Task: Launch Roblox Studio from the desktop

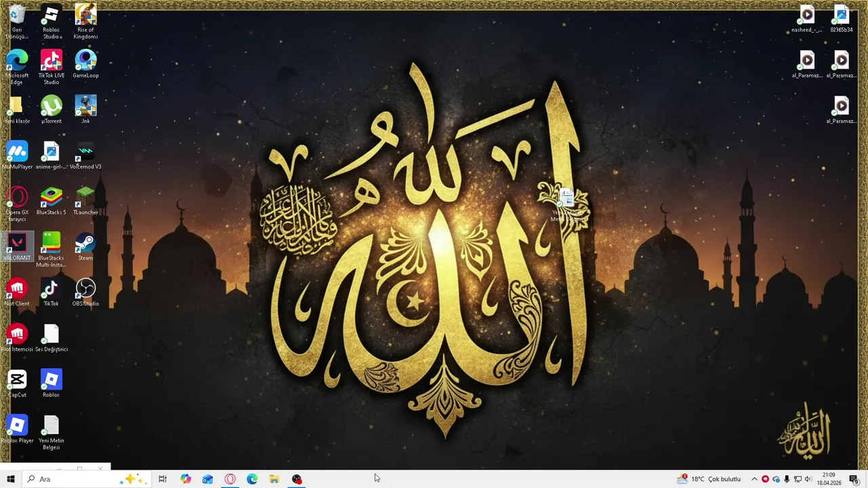Action: click(x=51, y=21)
